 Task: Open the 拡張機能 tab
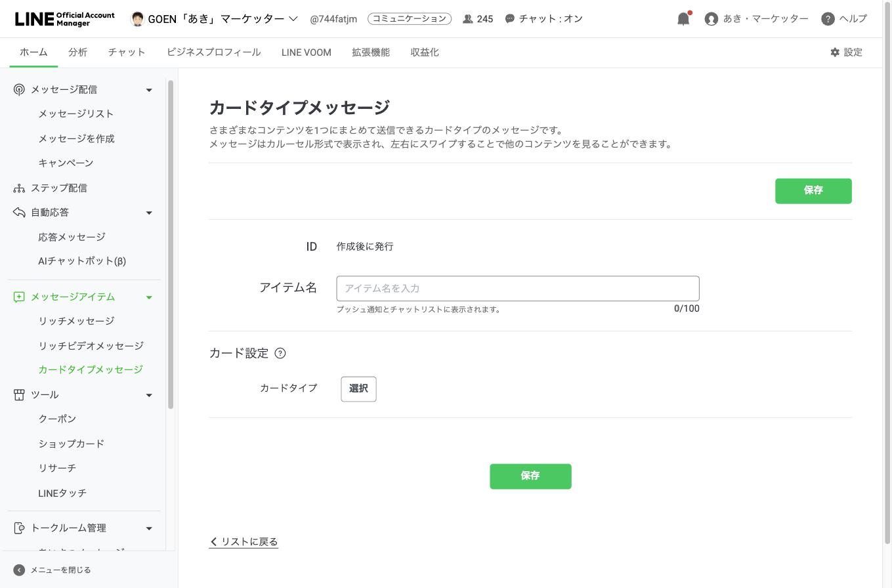pyautogui.click(x=371, y=52)
